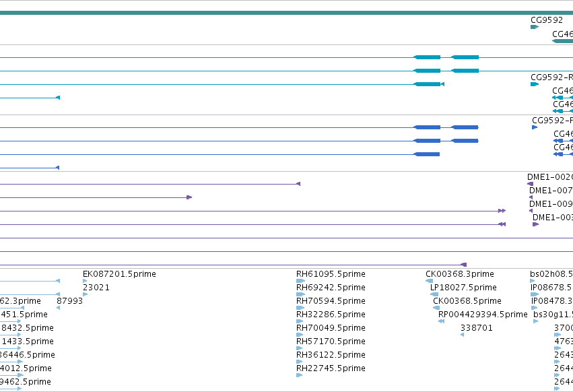Click the 23021 feature label

click(96, 288)
